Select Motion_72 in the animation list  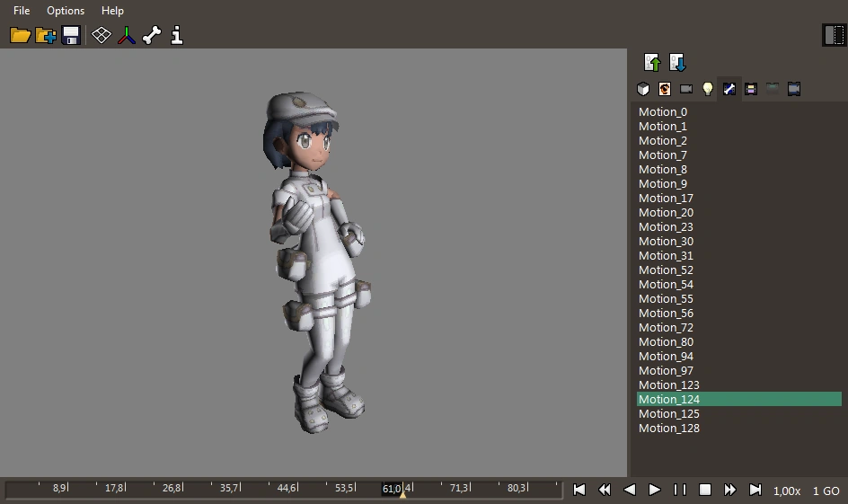[666, 328]
